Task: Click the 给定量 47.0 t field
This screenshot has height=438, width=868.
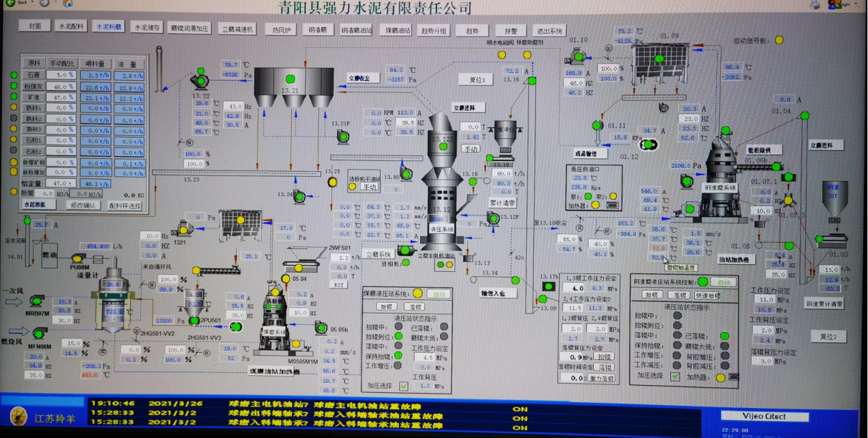Action: (62, 182)
